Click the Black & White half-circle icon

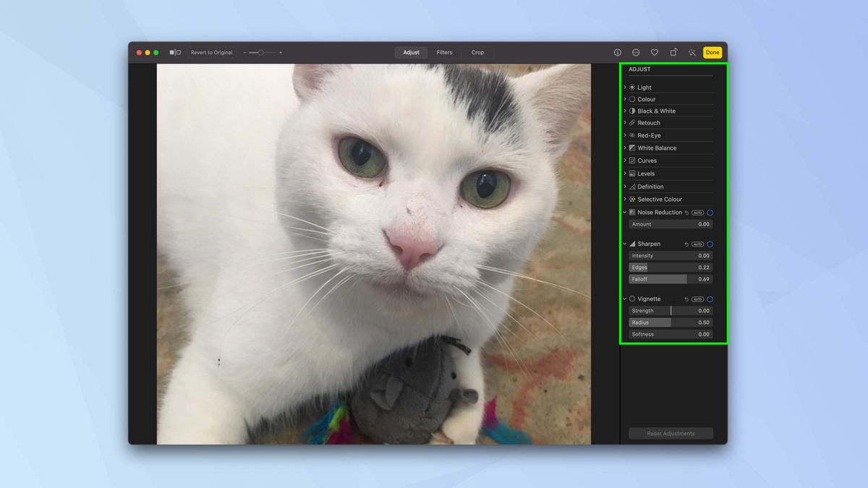[x=631, y=111]
